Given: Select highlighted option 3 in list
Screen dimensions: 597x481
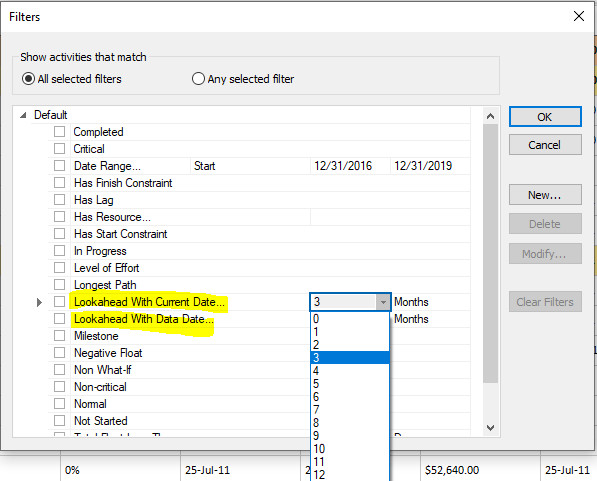Looking at the screenshot, I should [x=350, y=358].
